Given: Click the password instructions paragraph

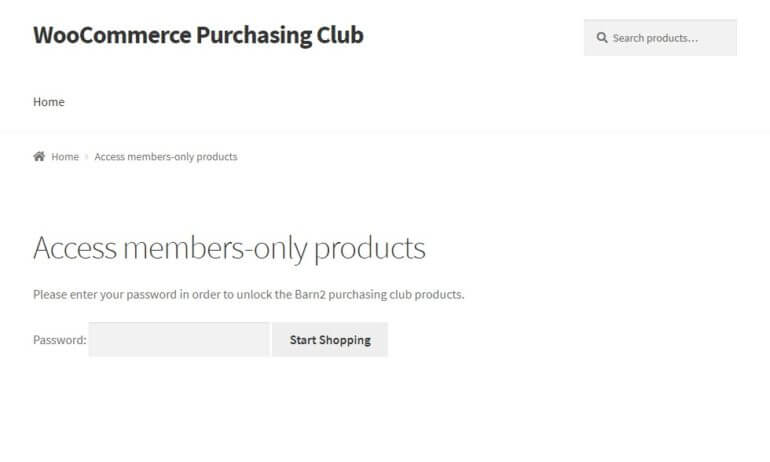Looking at the screenshot, I should pyautogui.click(x=249, y=295).
